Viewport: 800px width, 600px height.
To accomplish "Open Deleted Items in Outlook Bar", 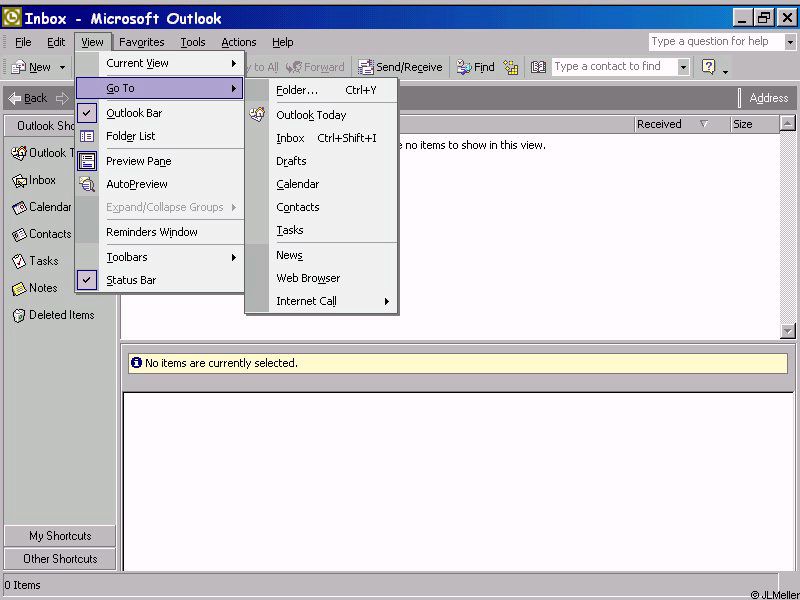I will pos(53,315).
